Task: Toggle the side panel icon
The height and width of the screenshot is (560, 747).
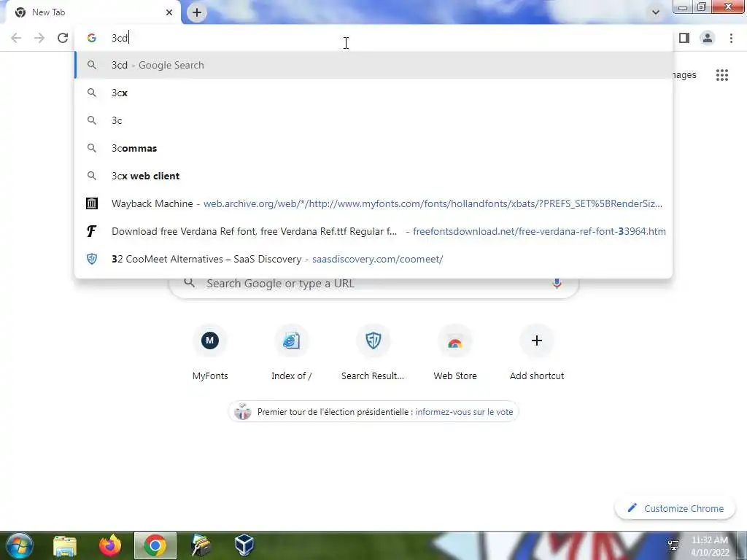Action: click(684, 38)
